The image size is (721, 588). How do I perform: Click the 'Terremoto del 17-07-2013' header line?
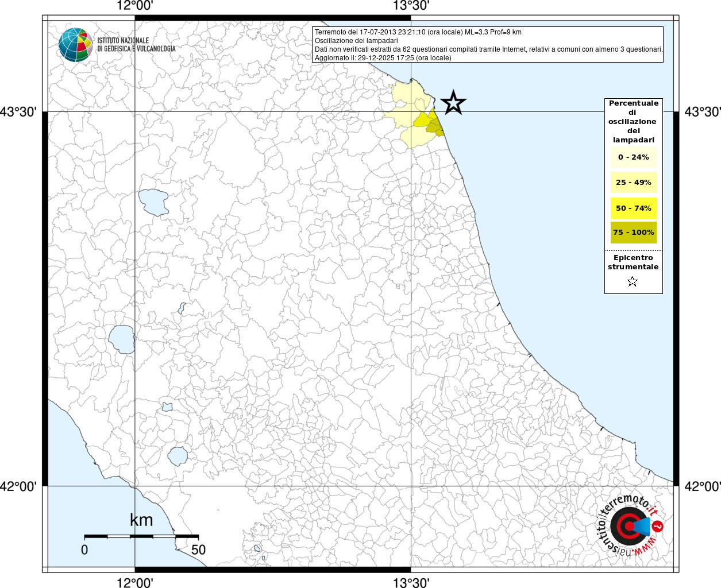click(418, 32)
